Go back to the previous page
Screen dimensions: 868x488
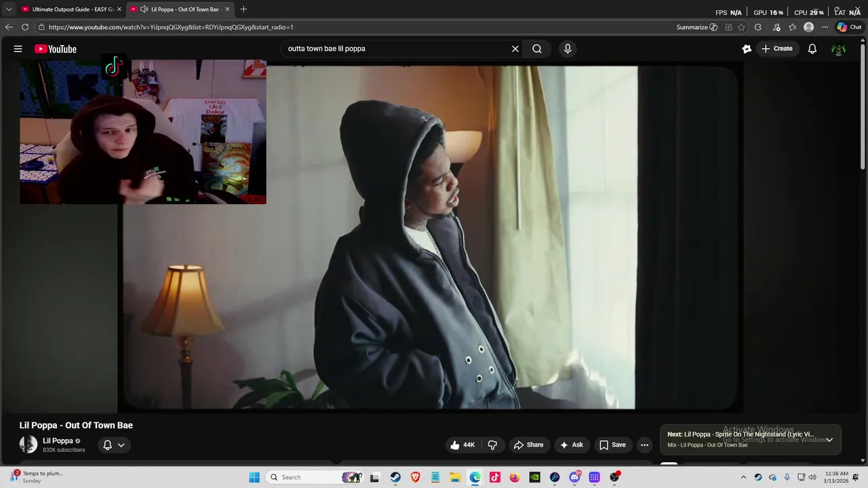pyautogui.click(x=9, y=27)
